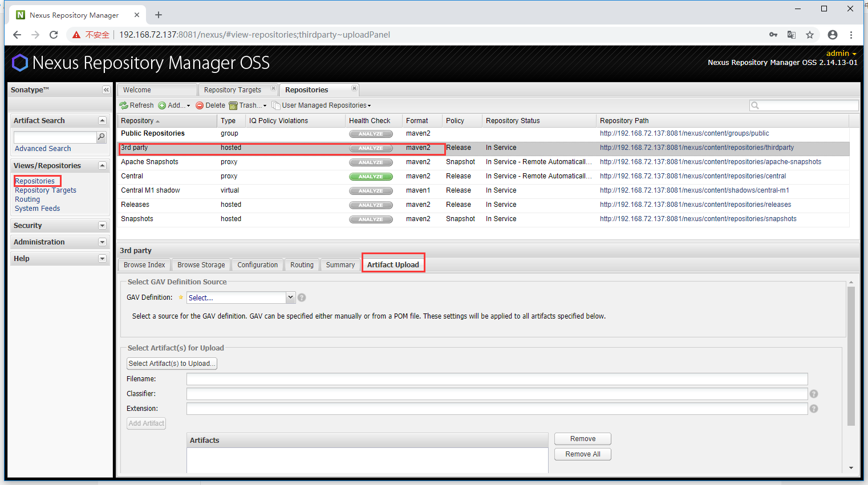Switch to the Summary tab

point(340,265)
